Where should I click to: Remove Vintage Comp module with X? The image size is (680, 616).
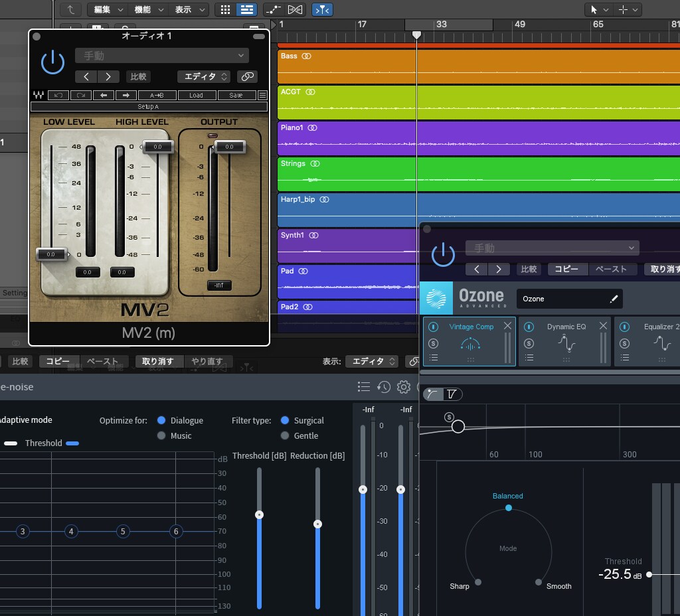coord(507,325)
